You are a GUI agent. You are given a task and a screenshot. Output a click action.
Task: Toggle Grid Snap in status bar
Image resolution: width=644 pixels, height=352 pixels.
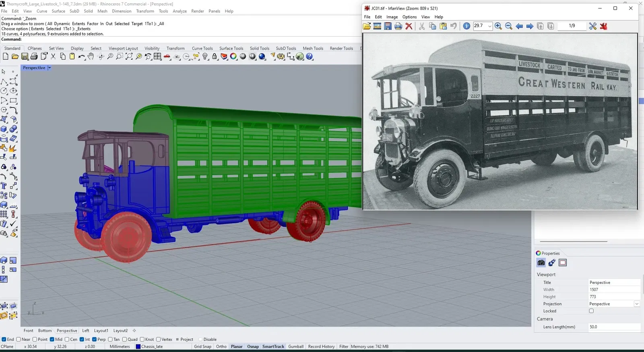coord(202,346)
